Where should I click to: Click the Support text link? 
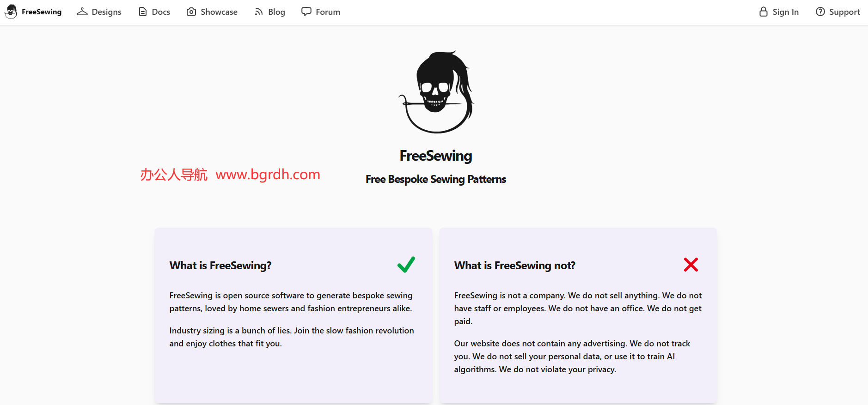click(x=844, y=12)
